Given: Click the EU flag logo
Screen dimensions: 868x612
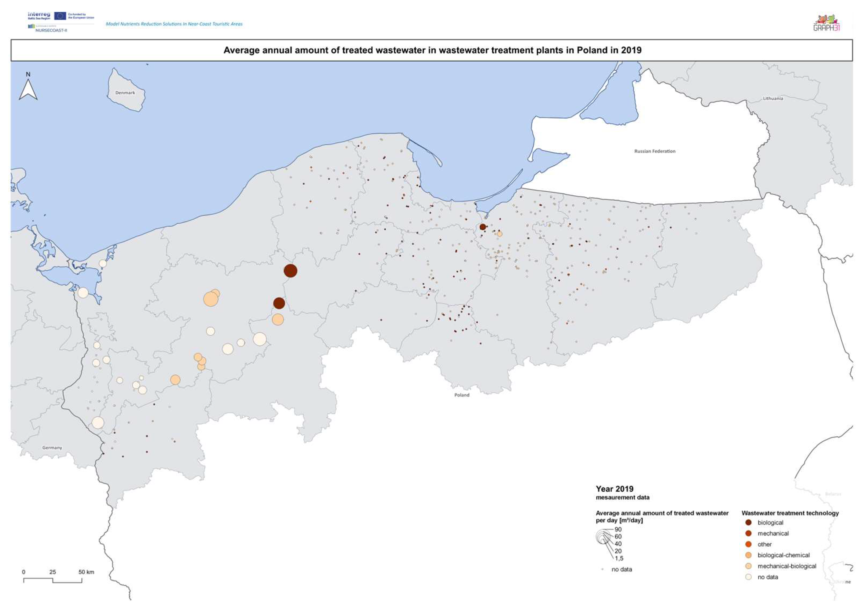Looking at the screenshot, I should coord(60,16).
